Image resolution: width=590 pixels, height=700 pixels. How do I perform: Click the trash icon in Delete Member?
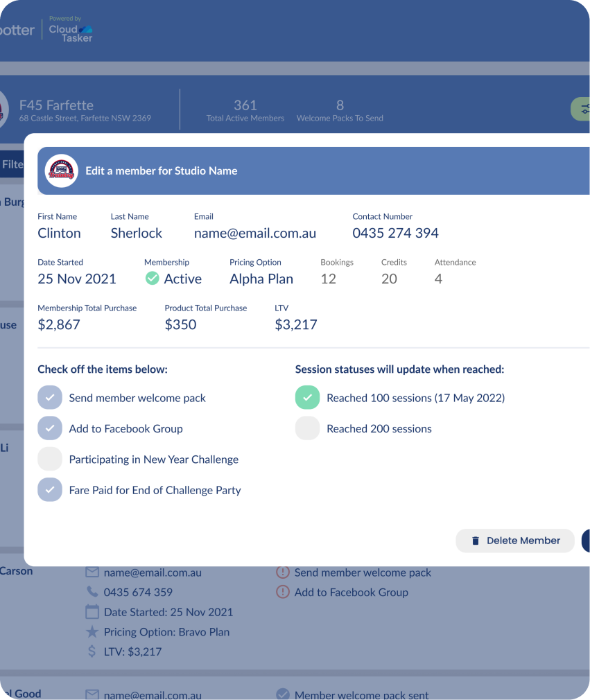coord(476,541)
